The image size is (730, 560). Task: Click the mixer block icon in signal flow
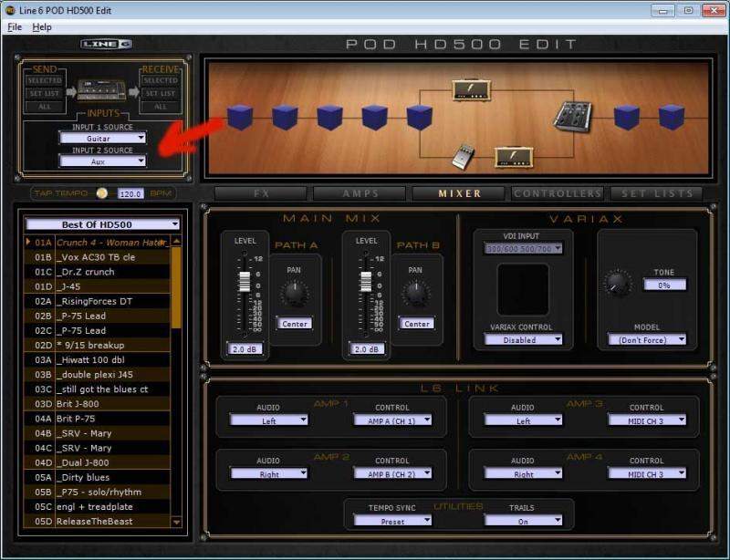point(574,115)
